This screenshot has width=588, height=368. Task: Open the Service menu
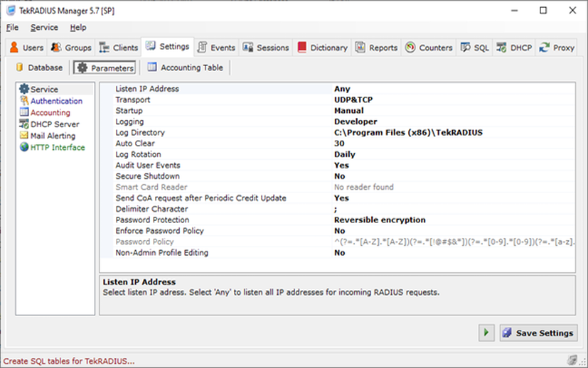(x=44, y=27)
